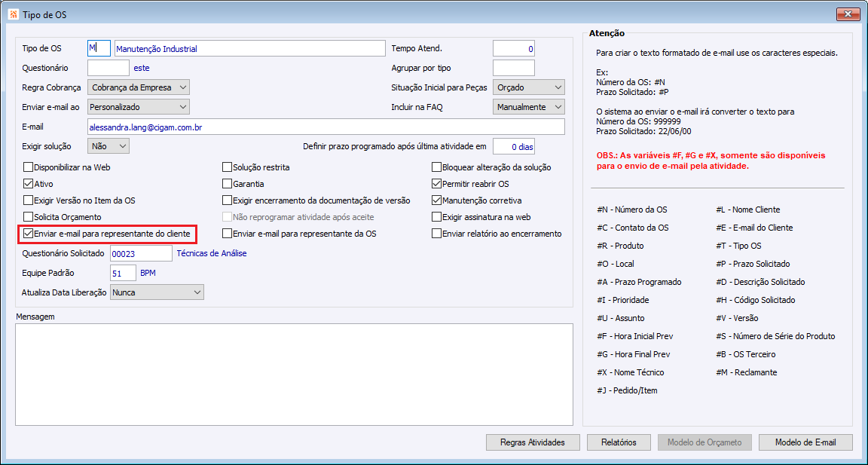Viewport: 868px width, 465px height.
Task: Click the Técnicas de Análise link
Action: 212,253
